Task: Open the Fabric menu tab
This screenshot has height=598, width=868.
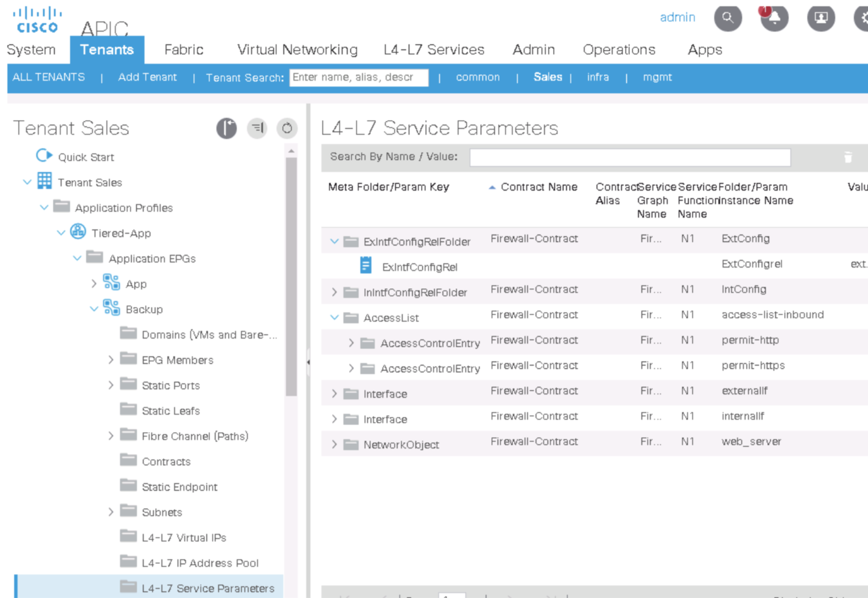Action: (x=184, y=50)
